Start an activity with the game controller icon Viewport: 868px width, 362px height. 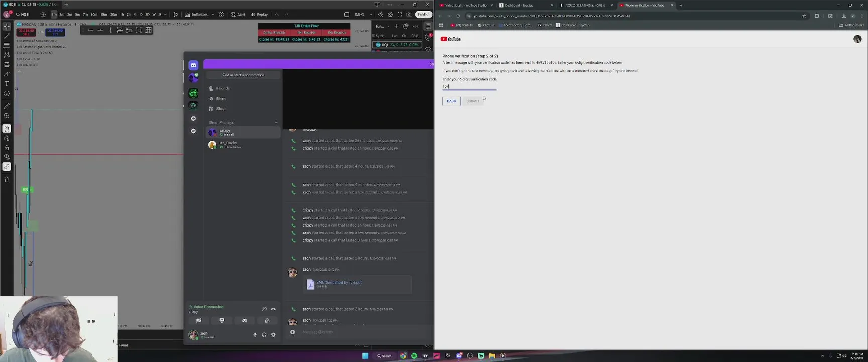tap(244, 320)
